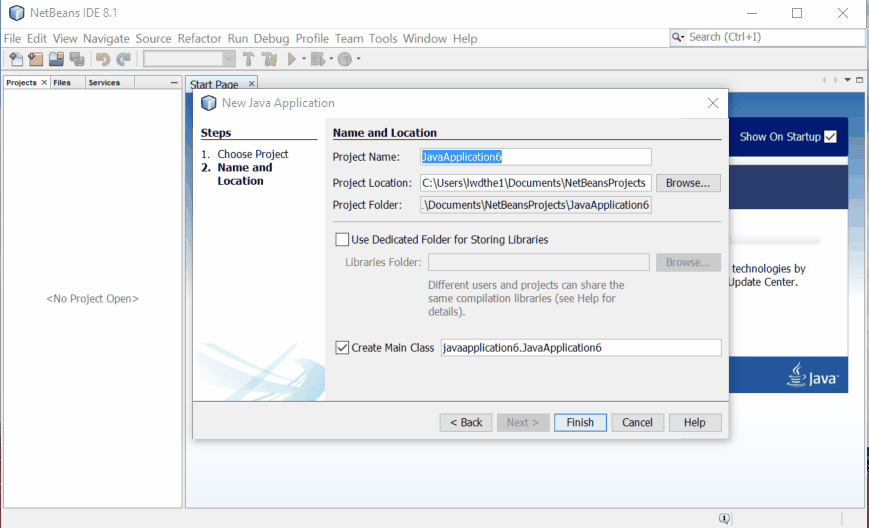869x528 pixels.
Task: Close the Projects tab with its X
Action: pyautogui.click(x=44, y=83)
